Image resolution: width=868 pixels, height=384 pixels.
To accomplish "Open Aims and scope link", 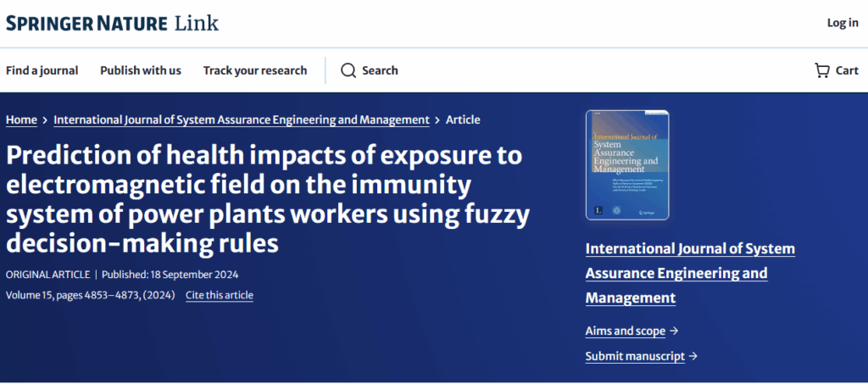I will point(626,331).
